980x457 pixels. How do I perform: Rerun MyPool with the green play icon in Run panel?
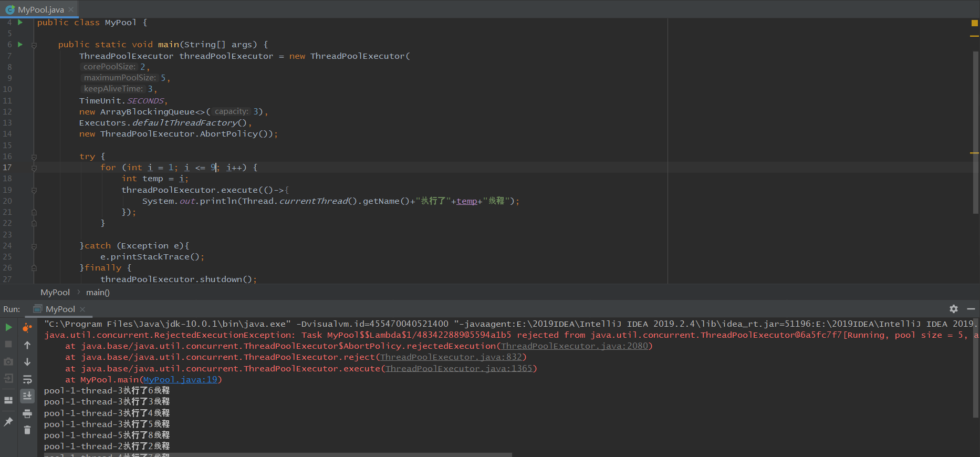point(8,327)
